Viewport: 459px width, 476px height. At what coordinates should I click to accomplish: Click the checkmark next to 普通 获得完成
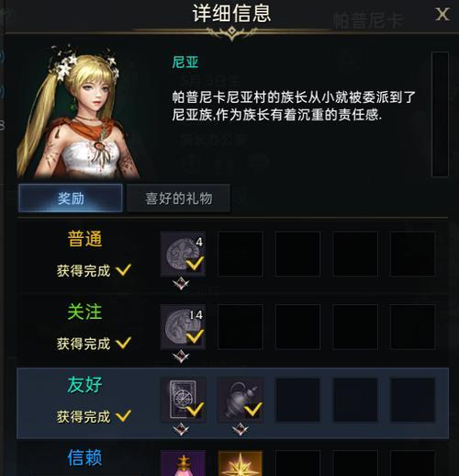[123, 270]
